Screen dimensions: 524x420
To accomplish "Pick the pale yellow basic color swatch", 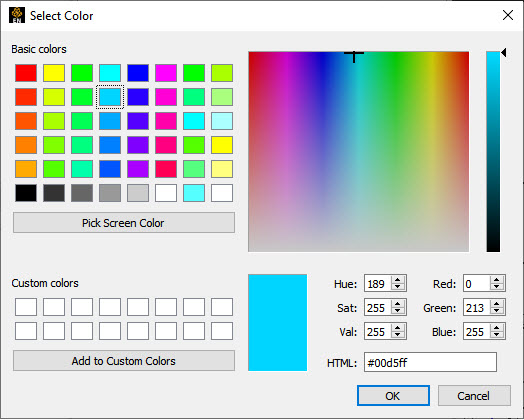I will tap(222, 169).
